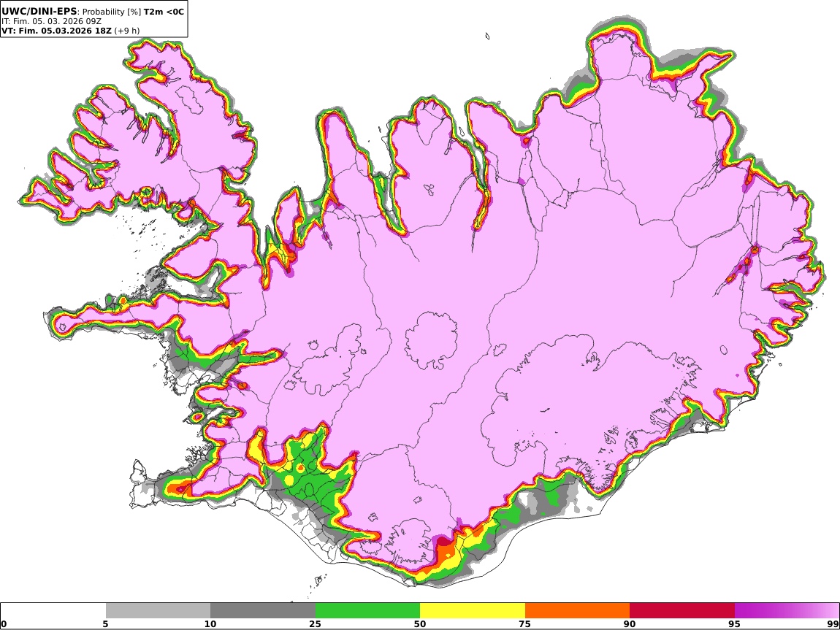Image resolution: width=840 pixels, height=630 pixels.
Task: Click the light gray 5–10% legend swatch
Action: 158,610
